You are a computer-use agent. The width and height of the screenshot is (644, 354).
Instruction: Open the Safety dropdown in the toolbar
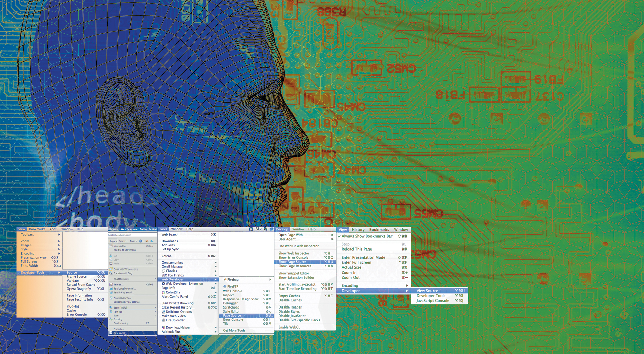(x=123, y=241)
